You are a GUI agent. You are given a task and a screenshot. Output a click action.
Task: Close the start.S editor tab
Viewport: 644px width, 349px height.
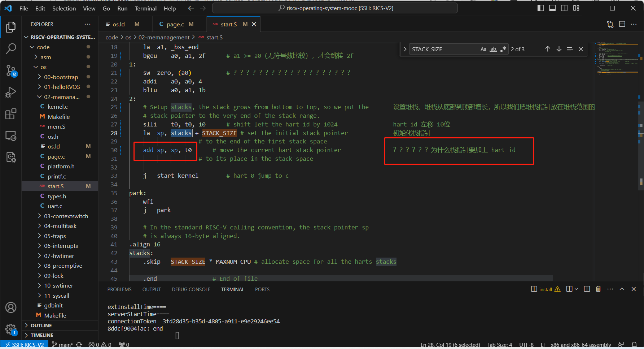pyautogui.click(x=254, y=24)
